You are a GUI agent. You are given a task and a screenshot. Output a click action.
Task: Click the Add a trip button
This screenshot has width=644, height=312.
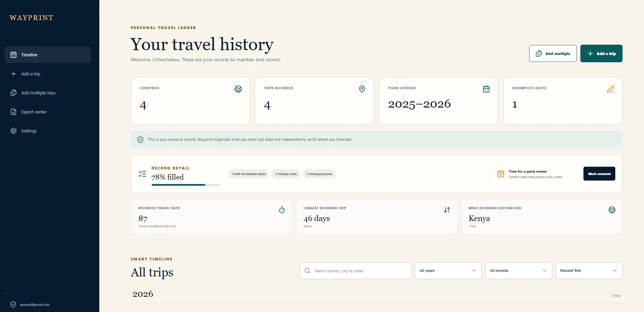tap(601, 54)
